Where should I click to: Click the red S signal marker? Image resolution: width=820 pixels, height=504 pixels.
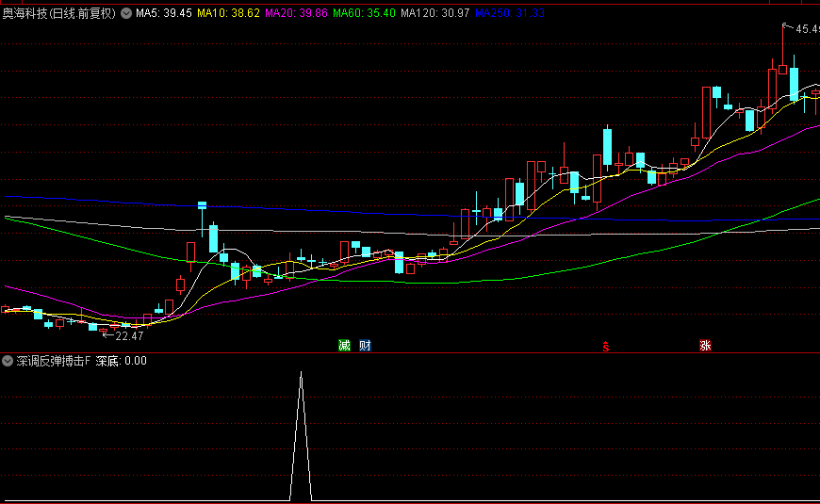click(606, 346)
